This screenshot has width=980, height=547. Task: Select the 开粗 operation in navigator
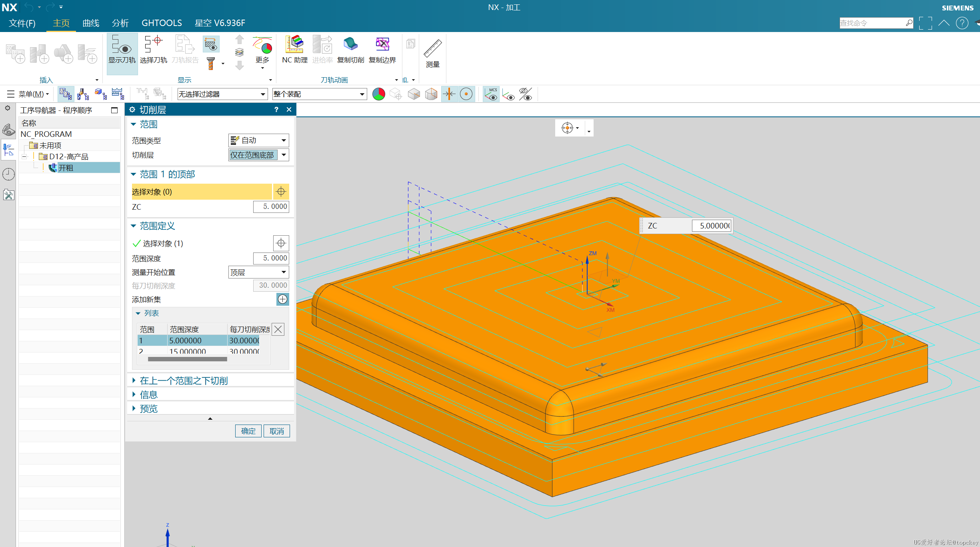pos(66,168)
